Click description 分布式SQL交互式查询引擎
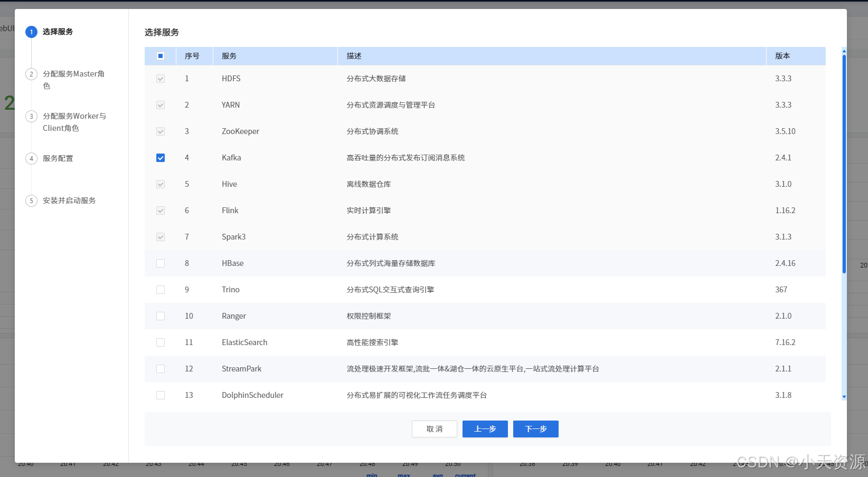 [390, 290]
